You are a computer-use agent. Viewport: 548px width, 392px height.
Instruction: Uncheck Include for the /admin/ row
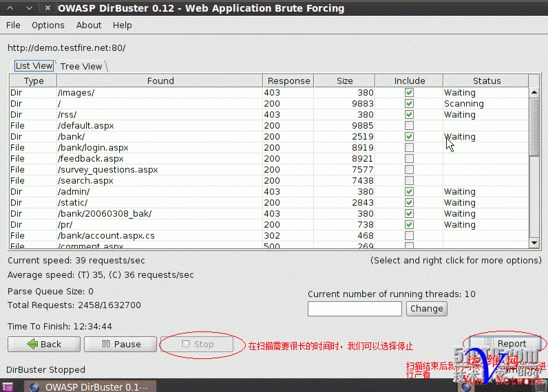point(409,191)
